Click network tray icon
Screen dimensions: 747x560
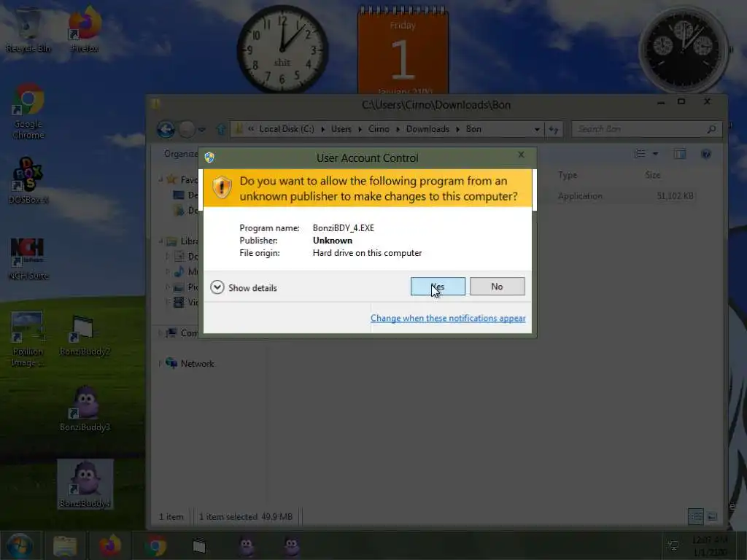pyautogui.click(x=673, y=545)
